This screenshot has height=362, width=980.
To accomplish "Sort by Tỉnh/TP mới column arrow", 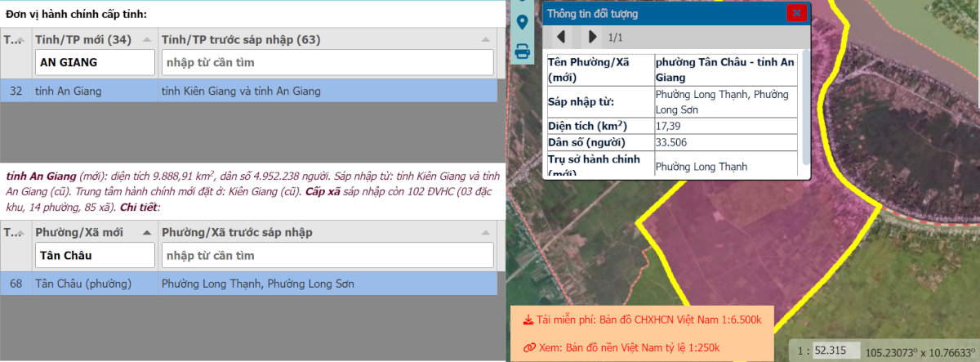I will (x=146, y=39).
